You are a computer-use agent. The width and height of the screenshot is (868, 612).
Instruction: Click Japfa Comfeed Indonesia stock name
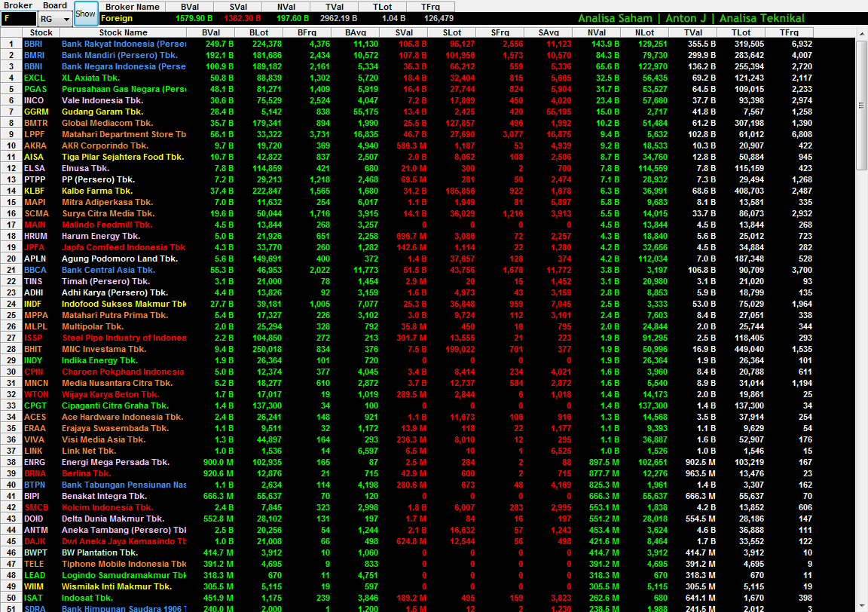124,247
